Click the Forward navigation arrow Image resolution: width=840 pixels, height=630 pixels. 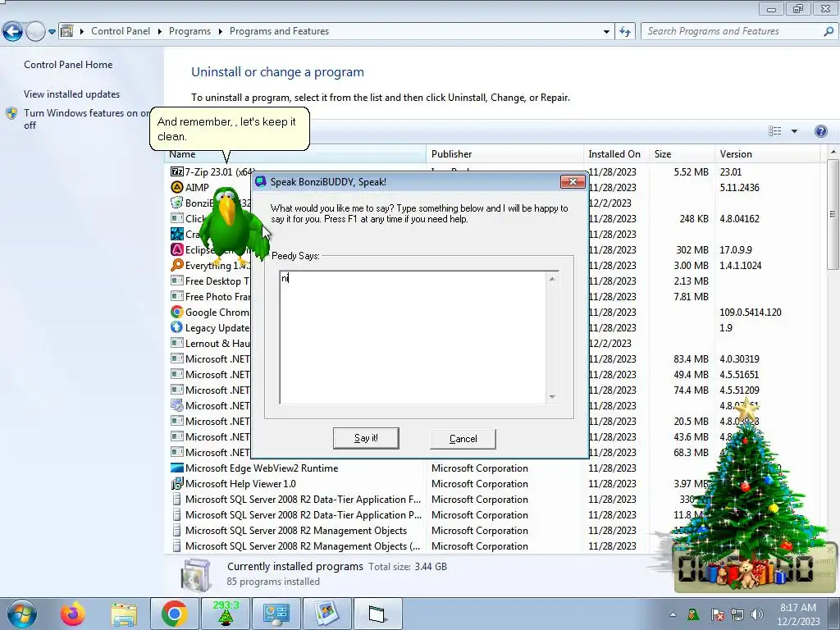tap(35, 32)
